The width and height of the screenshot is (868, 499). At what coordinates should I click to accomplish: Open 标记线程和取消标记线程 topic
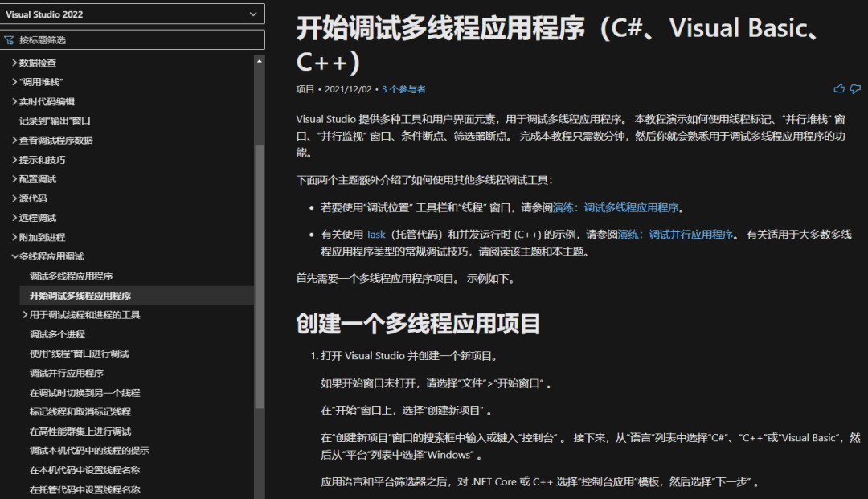(x=80, y=411)
